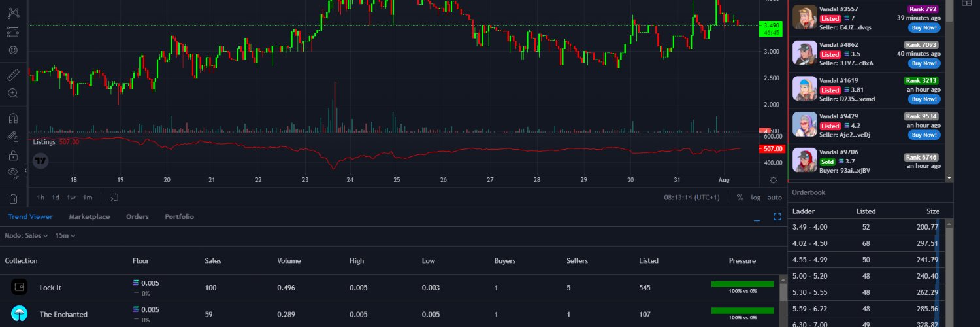The height and width of the screenshot is (327, 980).
Task: Set chart range to 1d
Action: click(x=56, y=197)
